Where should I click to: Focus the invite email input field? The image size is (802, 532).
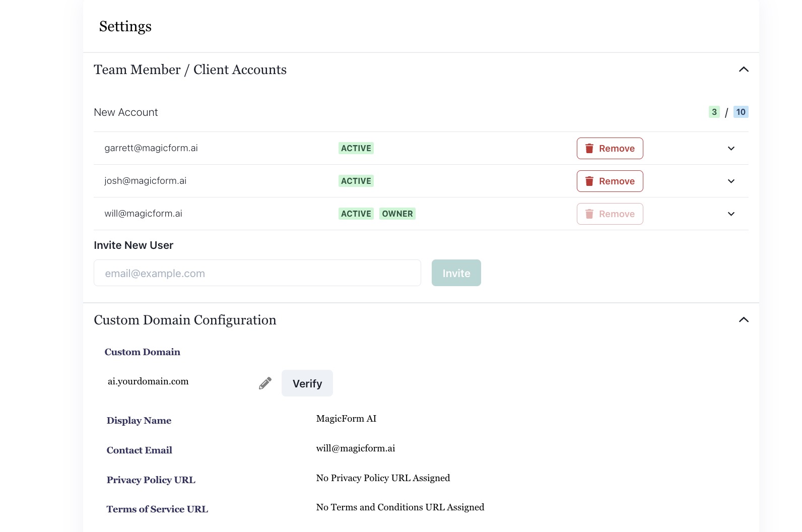tap(257, 273)
